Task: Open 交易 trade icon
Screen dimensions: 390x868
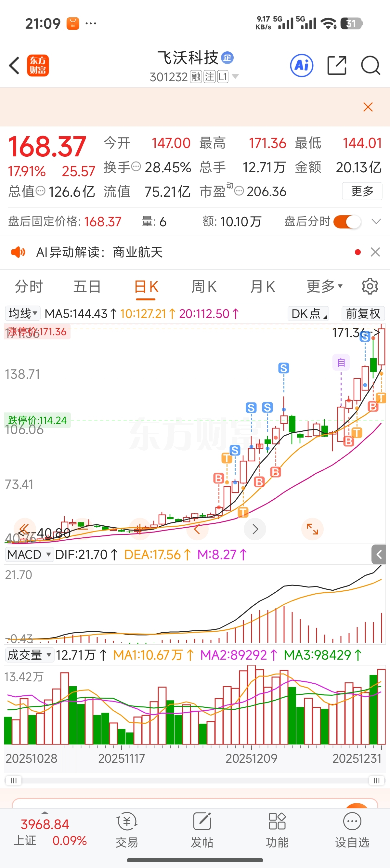Action: pos(127,830)
